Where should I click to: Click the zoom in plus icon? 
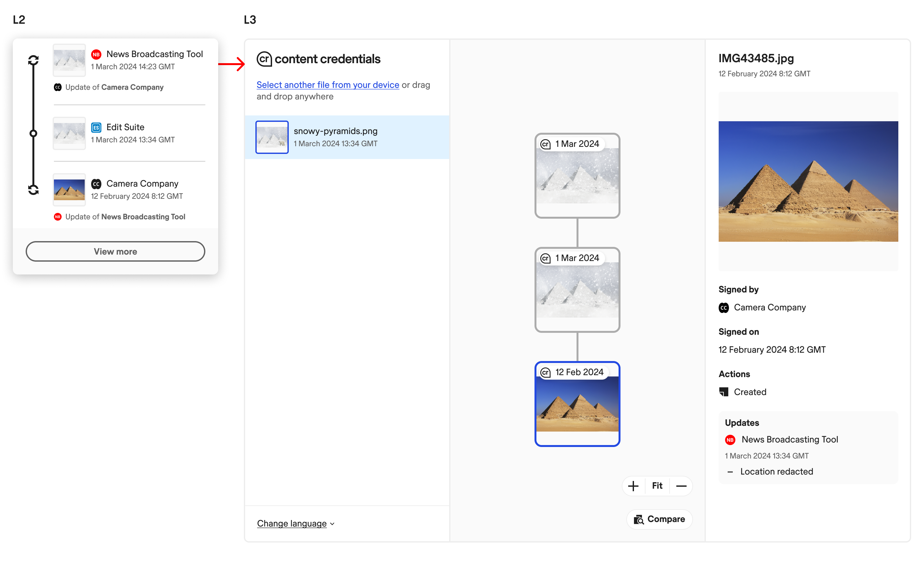click(x=633, y=486)
